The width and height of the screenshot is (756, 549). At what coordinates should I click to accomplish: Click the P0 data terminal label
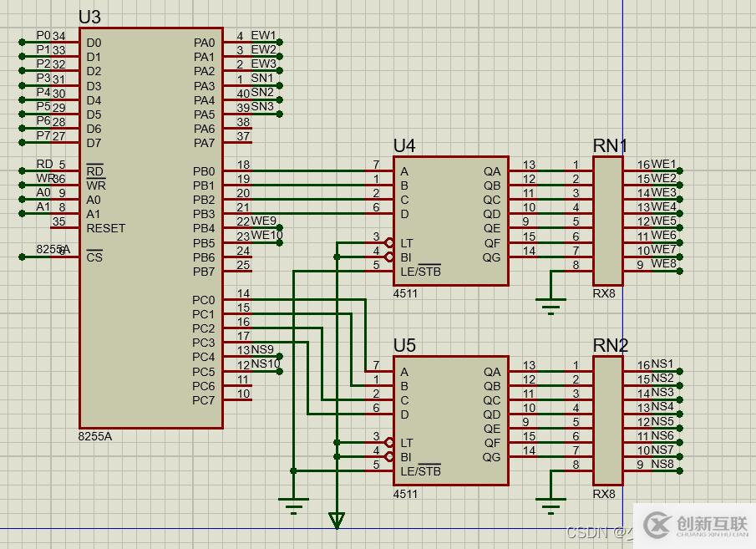click(43, 35)
